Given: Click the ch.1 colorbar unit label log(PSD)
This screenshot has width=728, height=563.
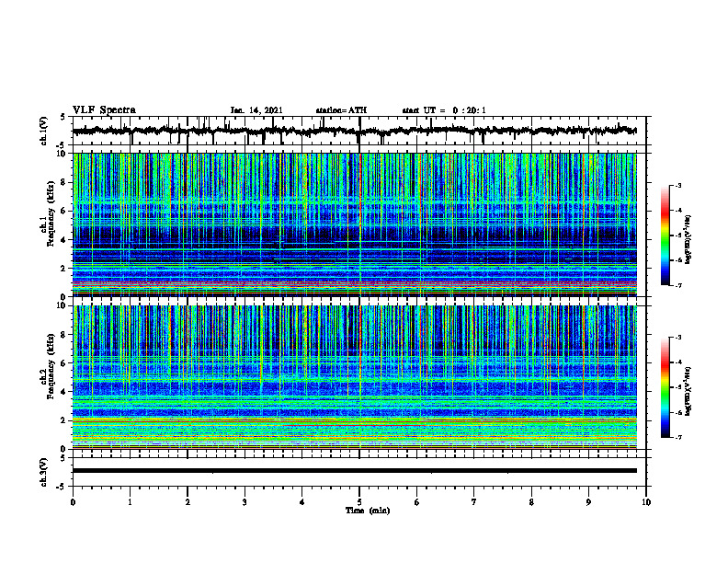Looking at the screenshot, I should coord(688,240).
